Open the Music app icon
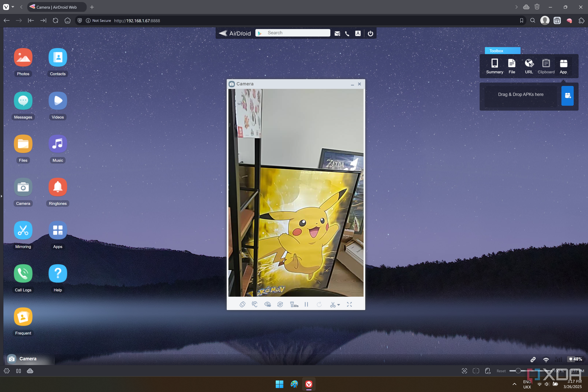 click(x=58, y=144)
